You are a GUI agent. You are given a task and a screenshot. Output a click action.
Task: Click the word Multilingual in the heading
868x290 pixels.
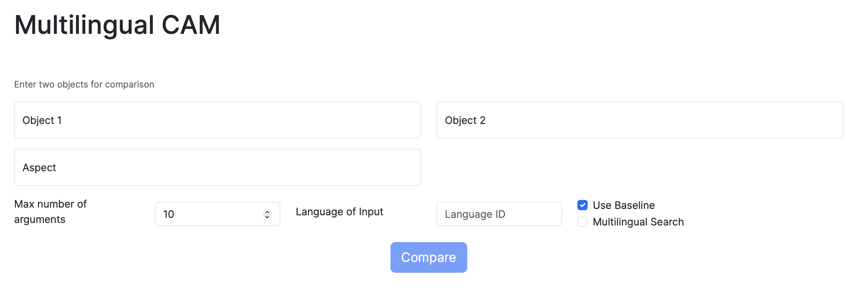pyautogui.click(x=84, y=25)
